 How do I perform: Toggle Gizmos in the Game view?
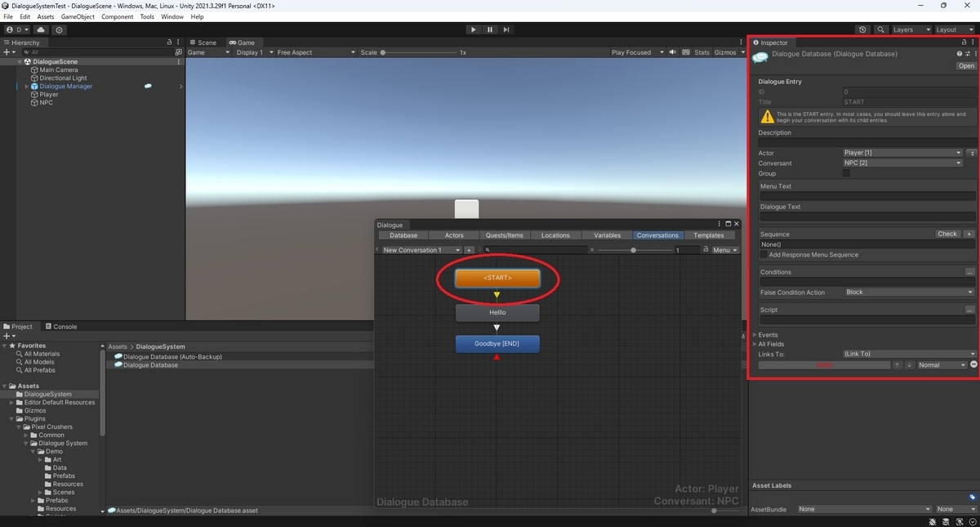tap(724, 52)
